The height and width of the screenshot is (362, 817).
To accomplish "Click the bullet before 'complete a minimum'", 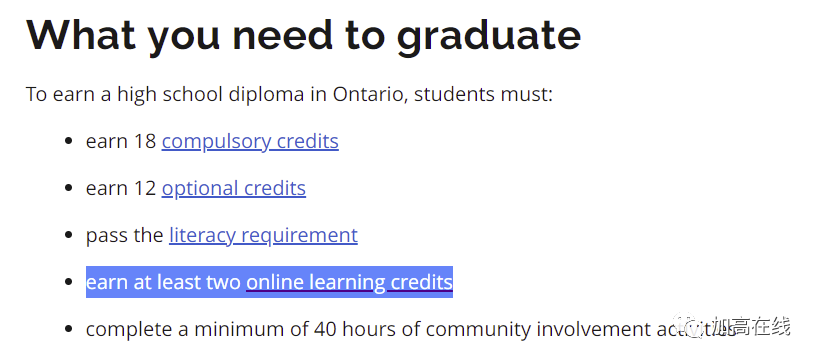I will [x=68, y=329].
